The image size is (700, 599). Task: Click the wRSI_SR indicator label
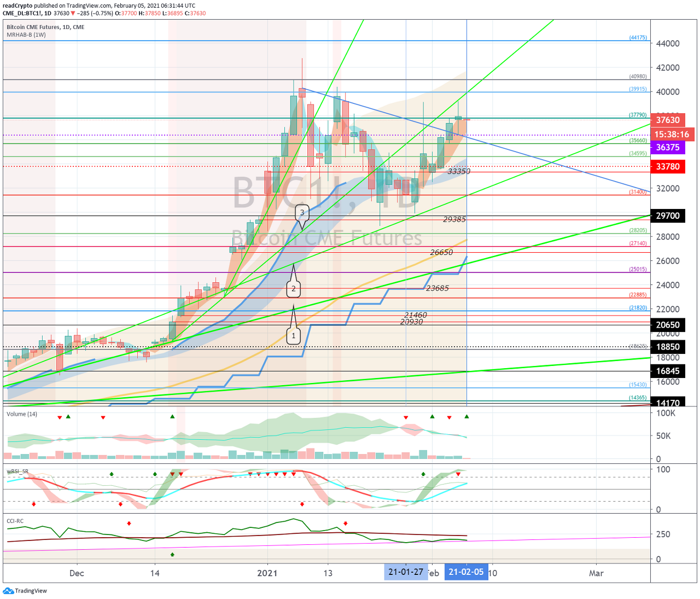click(x=17, y=471)
